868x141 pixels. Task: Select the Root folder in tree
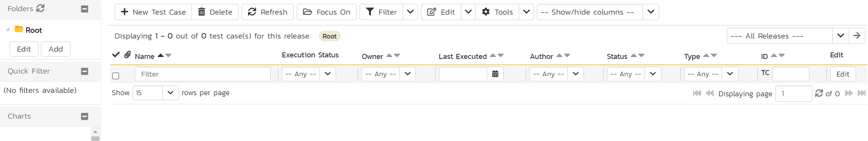point(34,30)
